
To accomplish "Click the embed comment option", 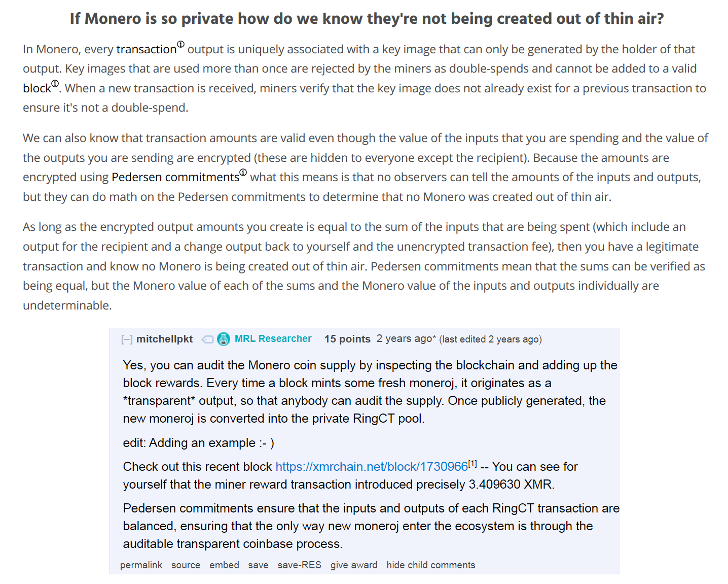I will tap(224, 565).
